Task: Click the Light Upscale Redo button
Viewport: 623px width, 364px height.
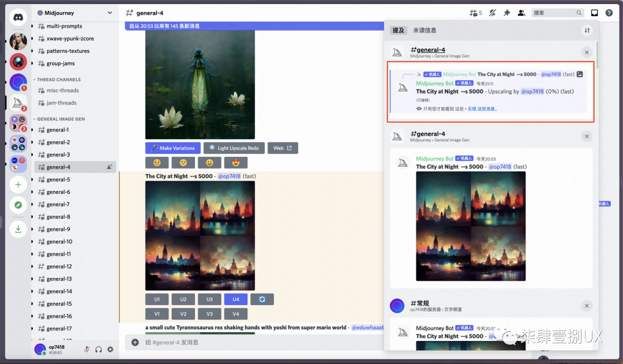Action: click(x=234, y=148)
